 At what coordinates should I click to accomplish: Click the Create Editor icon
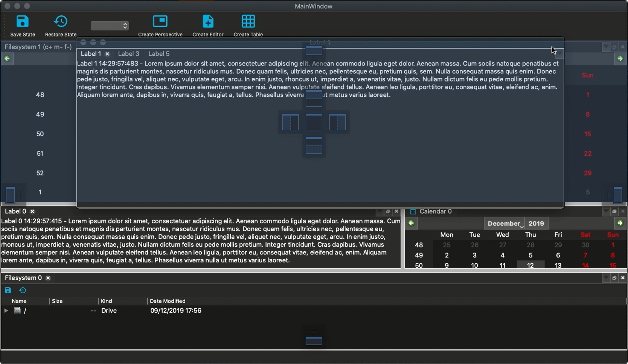point(208,21)
